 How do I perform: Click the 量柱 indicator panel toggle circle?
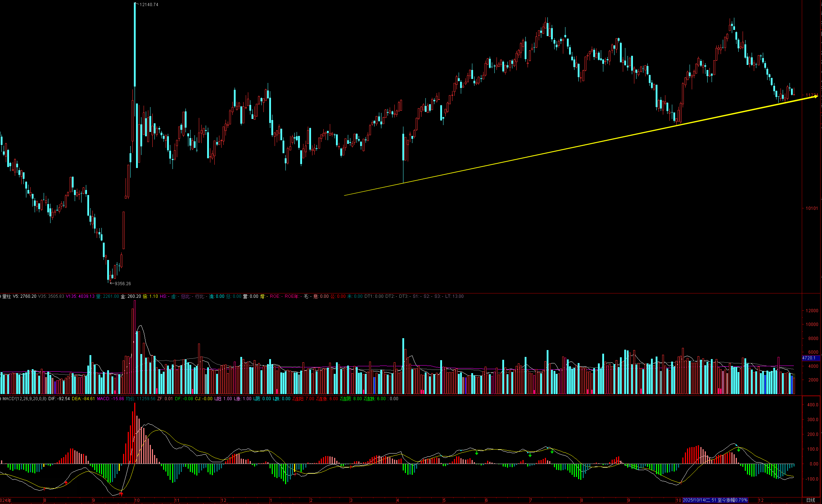[1, 296]
